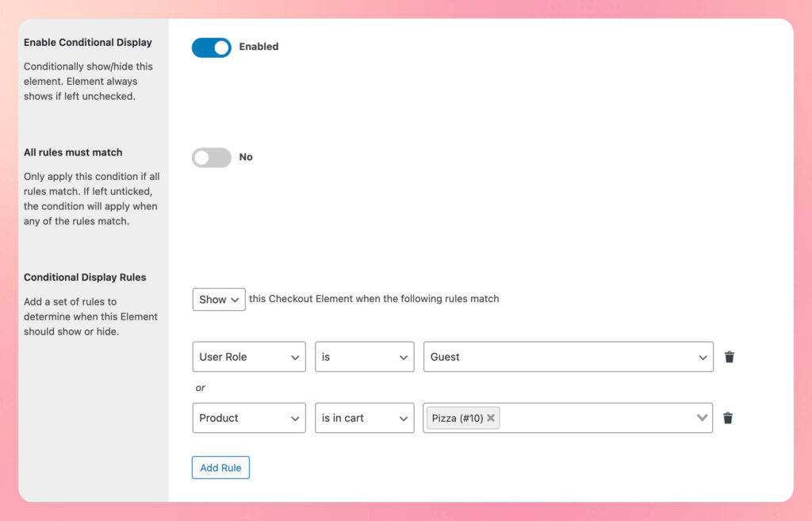Toggle off Enable Conditional Display
Image resolution: width=812 pixels, height=521 pixels.
(210, 47)
